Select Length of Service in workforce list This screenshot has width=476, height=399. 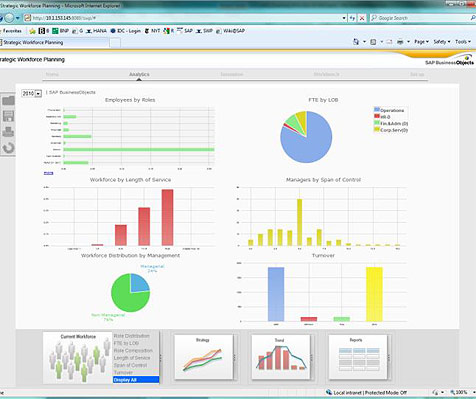132,358
